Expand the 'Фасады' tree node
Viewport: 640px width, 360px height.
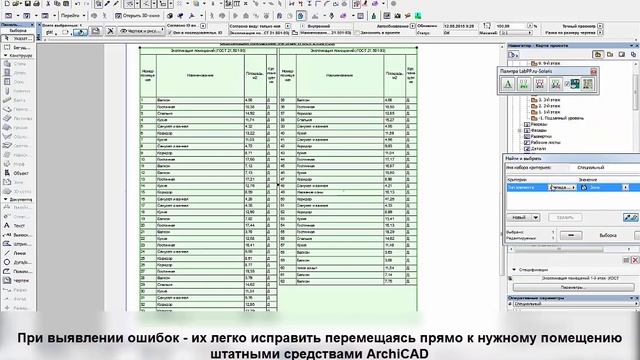tap(520, 131)
